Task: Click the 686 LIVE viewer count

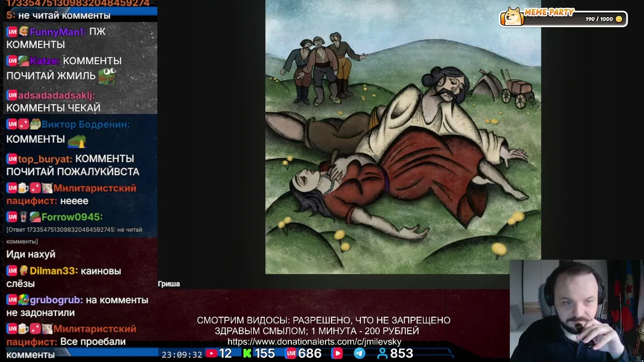Action: click(x=310, y=354)
